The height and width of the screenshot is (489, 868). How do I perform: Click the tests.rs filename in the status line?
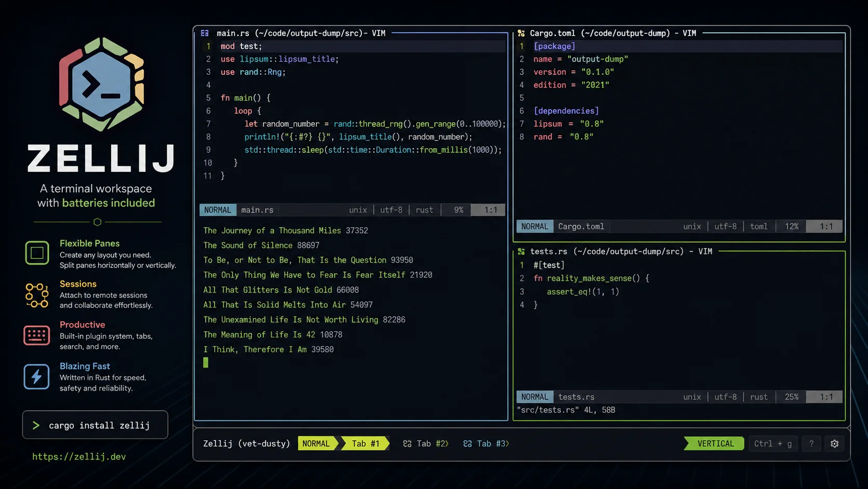(576, 397)
